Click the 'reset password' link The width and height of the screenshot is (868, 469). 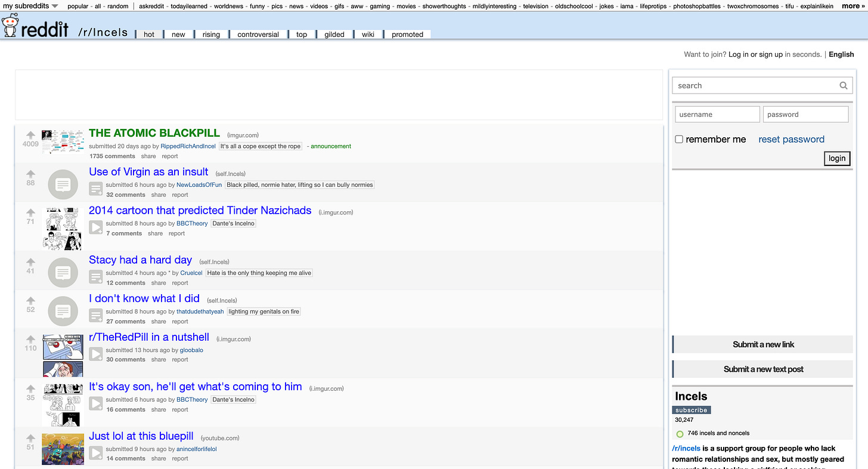point(791,139)
